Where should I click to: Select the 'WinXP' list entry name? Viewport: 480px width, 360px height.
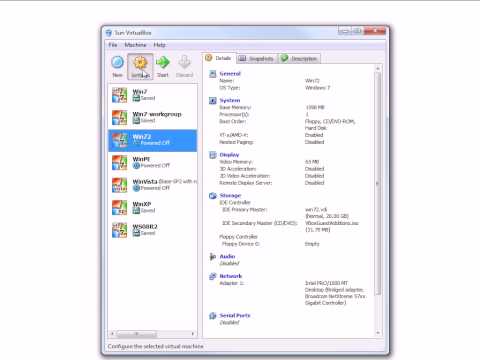tap(142, 204)
